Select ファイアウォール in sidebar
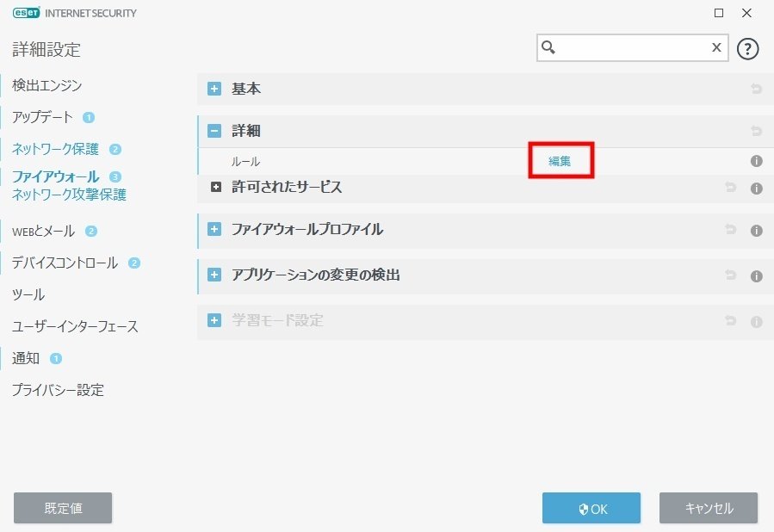 [55, 176]
